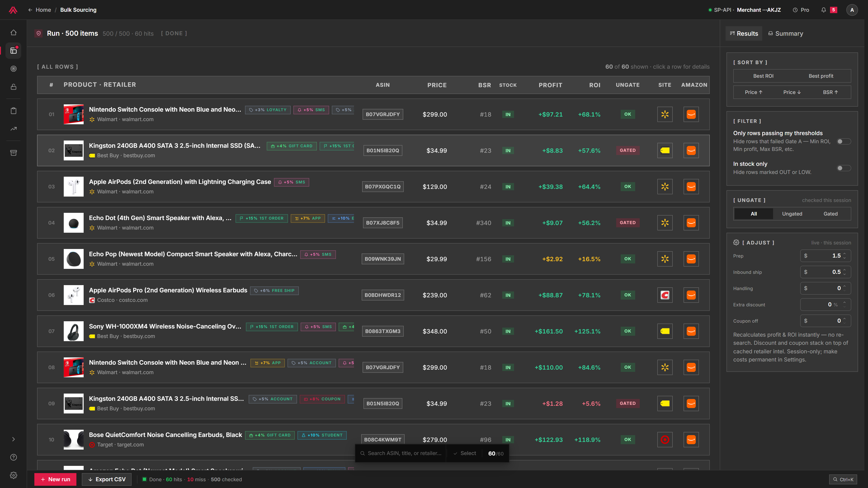Click the Prep cost input field
Screen dimensions: 868x488
click(825, 256)
